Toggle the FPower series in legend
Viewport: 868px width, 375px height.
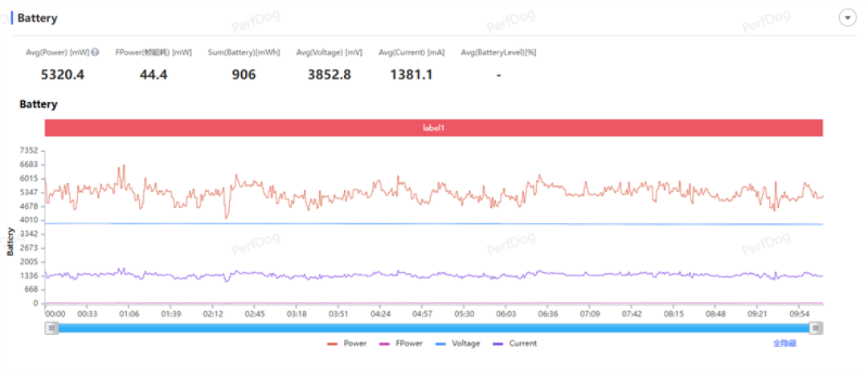[x=401, y=344]
